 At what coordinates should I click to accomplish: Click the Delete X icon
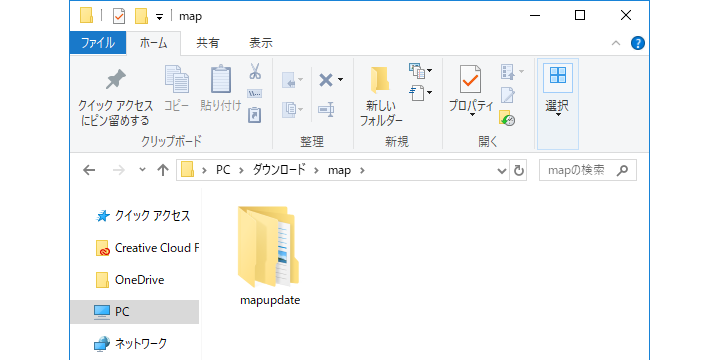[326, 81]
